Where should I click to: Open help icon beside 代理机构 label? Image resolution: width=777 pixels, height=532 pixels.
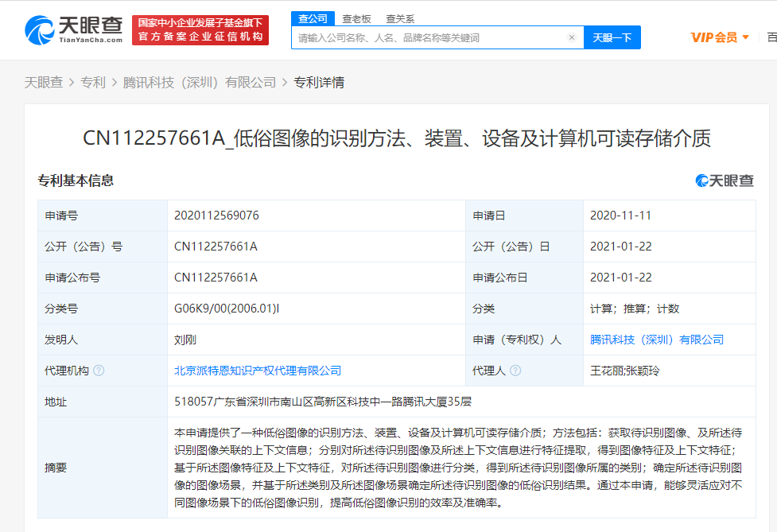coord(97,370)
